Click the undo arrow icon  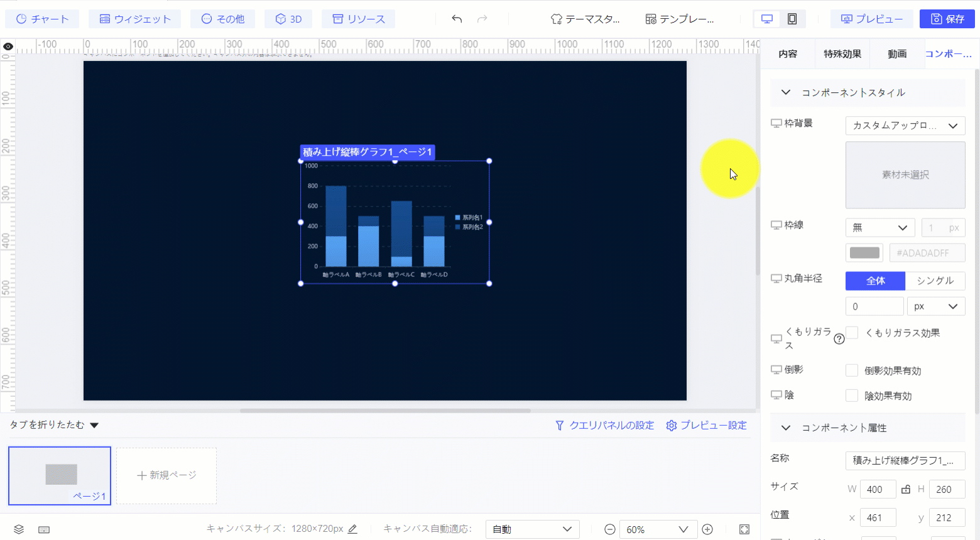click(457, 19)
